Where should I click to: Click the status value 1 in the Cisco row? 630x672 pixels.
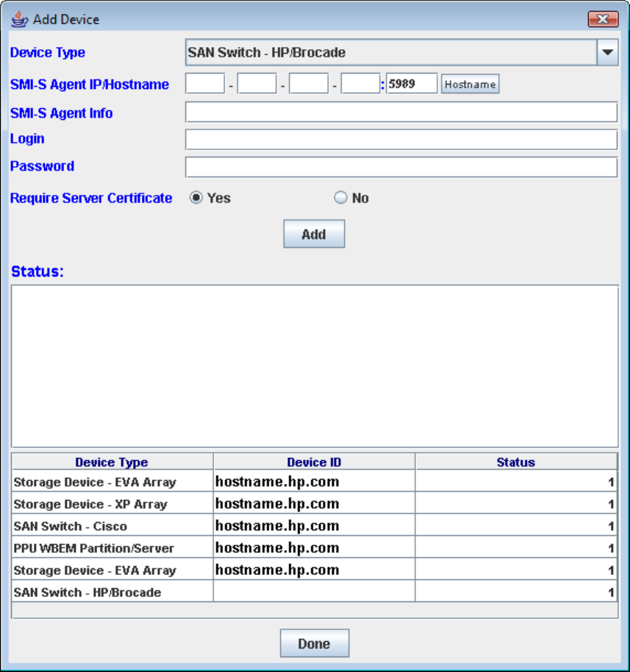pyautogui.click(x=611, y=526)
